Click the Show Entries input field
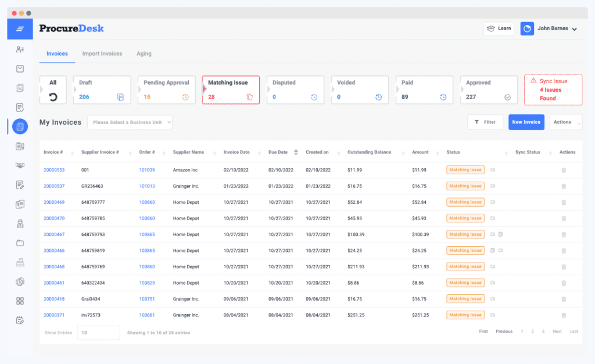Image resolution: width=595 pixels, height=364 pixels. click(98, 333)
